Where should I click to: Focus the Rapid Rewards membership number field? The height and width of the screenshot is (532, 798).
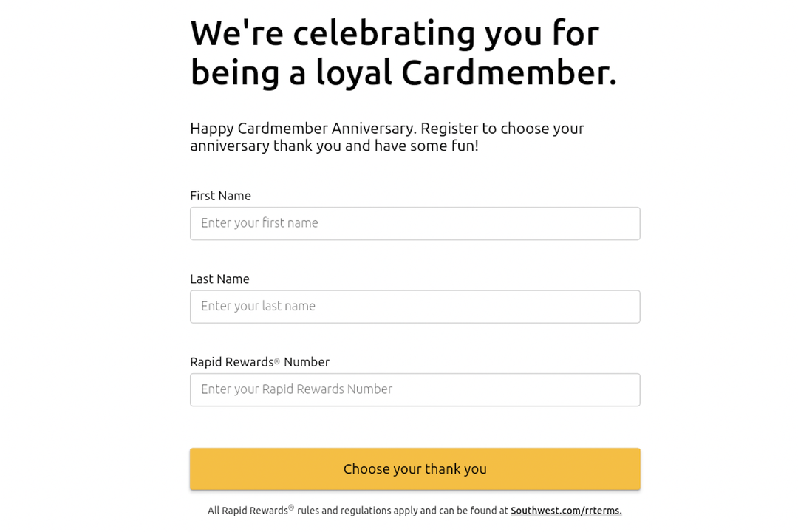coord(415,389)
